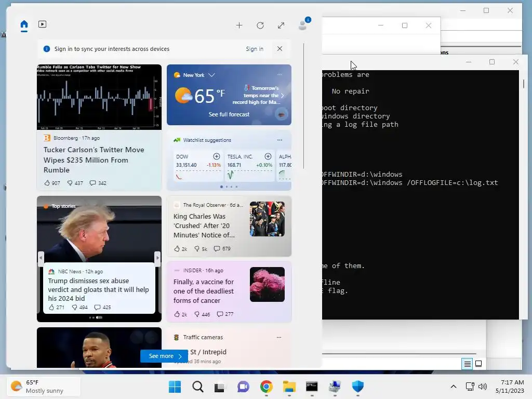Expand widgets board to full view
The height and width of the screenshot is (399, 532).
pyautogui.click(x=281, y=25)
